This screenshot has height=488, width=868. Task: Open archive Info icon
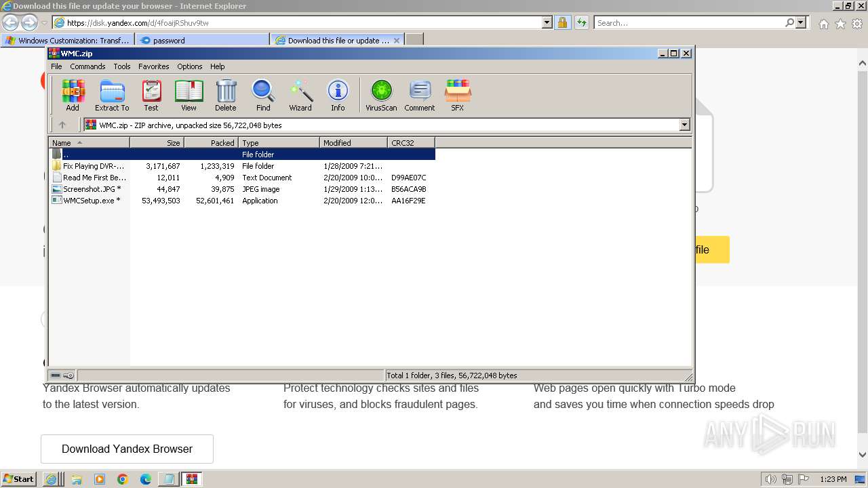[x=338, y=95]
